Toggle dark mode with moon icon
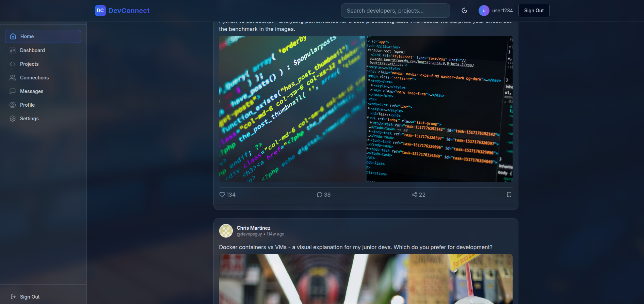Viewport: 644px width, 304px height. 464,11
